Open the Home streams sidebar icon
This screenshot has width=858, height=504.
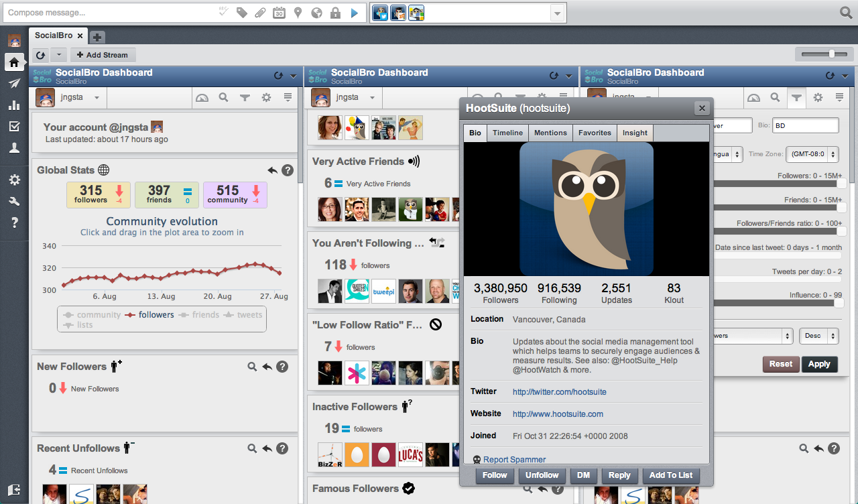pyautogui.click(x=14, y=62)
